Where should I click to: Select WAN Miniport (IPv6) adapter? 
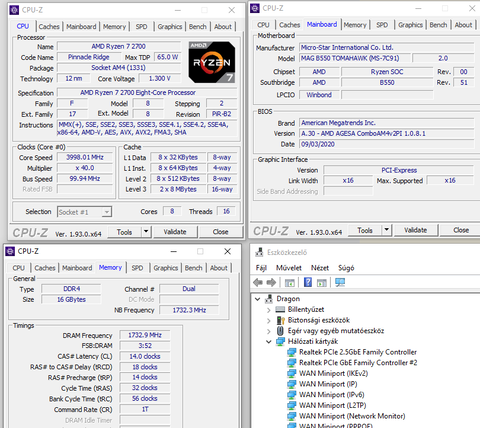(331, 395)
